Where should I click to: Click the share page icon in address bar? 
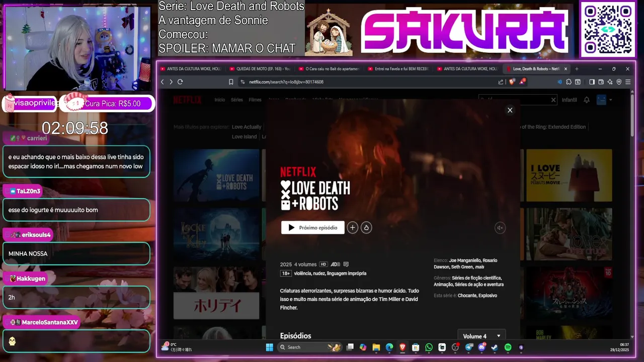[x=501, y=82]
